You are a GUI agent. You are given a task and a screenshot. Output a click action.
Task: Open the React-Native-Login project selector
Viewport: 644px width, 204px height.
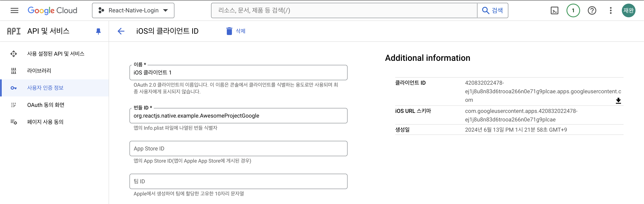[x=133, y=10]
